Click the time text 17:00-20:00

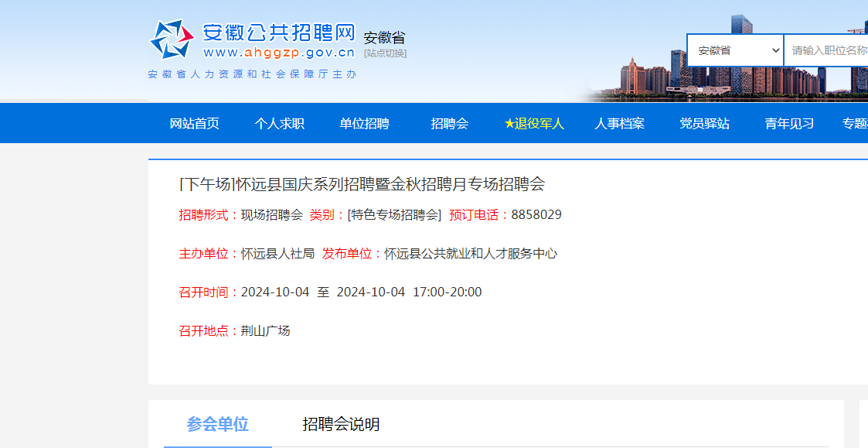point(448,292)
